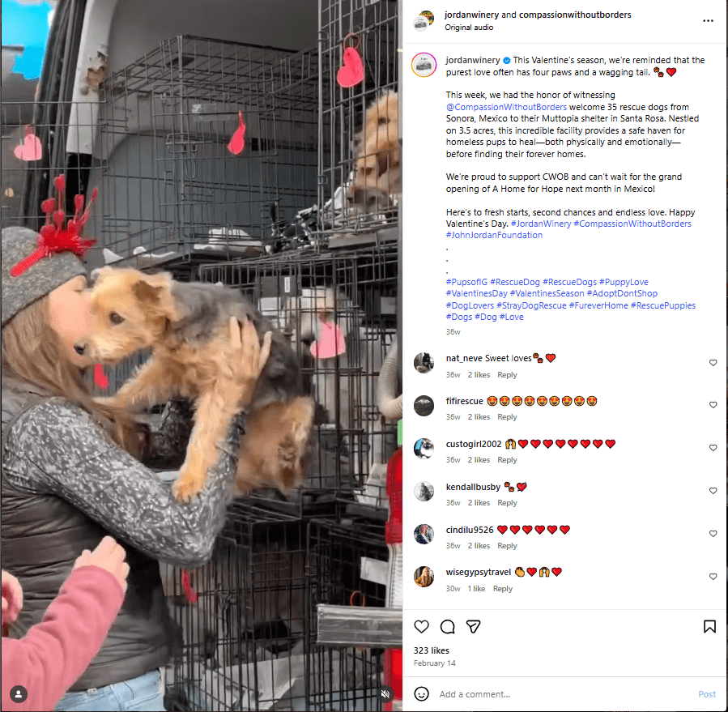Show tagged people via the person icon
This screenshot has width=728, height=712.
click(19, 694)
